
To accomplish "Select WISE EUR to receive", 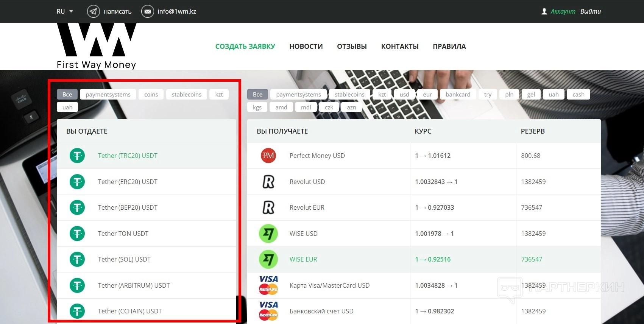I will point(424,259).
